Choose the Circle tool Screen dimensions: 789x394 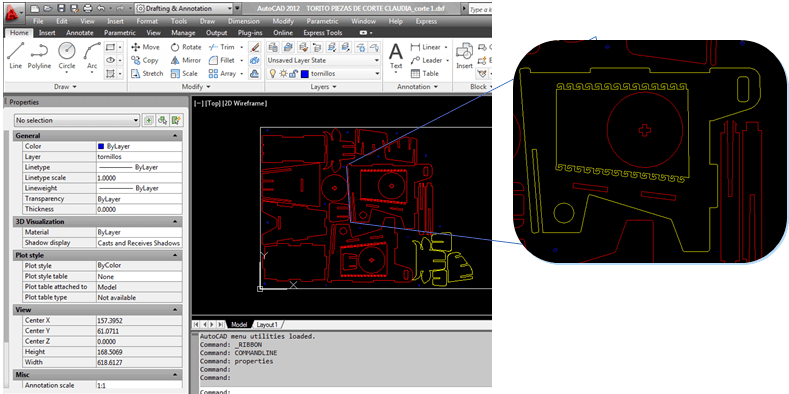pyautogui.click(x=67, y=55)
